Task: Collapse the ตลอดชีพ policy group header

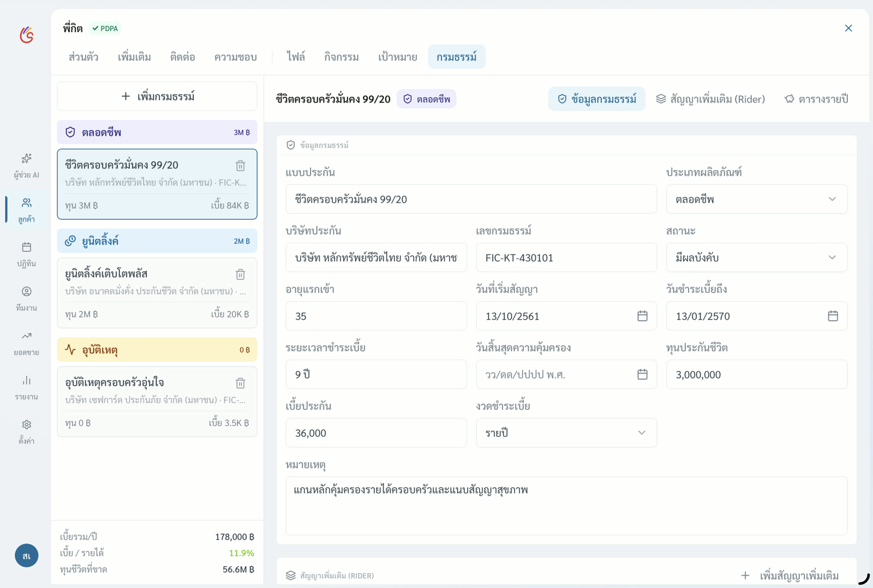Action: pos(157,132)
